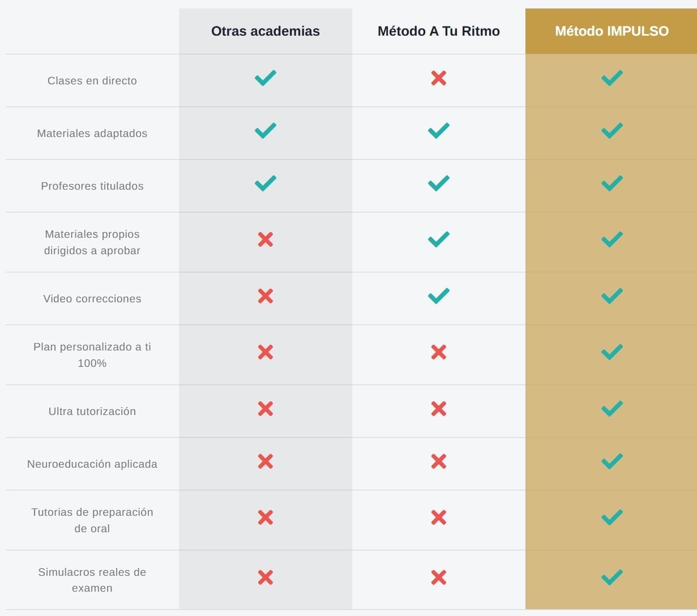
Task: Click the IMPULSO checkmark for Plan personalizado a ti 100%
Action: [612, 352]
